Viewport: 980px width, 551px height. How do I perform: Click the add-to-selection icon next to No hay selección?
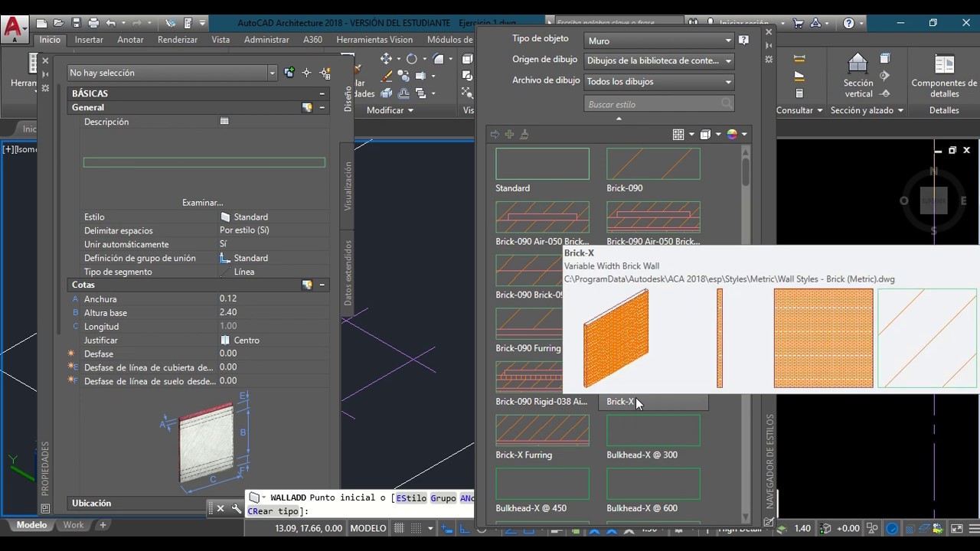coord(289,73)
